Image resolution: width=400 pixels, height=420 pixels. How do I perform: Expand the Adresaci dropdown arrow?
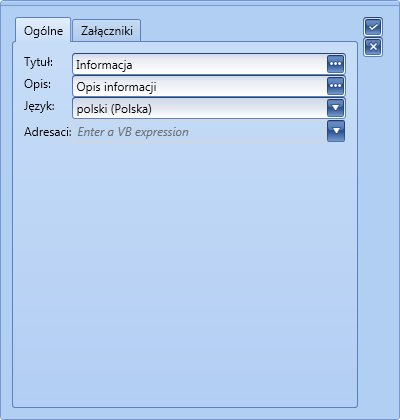336,131
